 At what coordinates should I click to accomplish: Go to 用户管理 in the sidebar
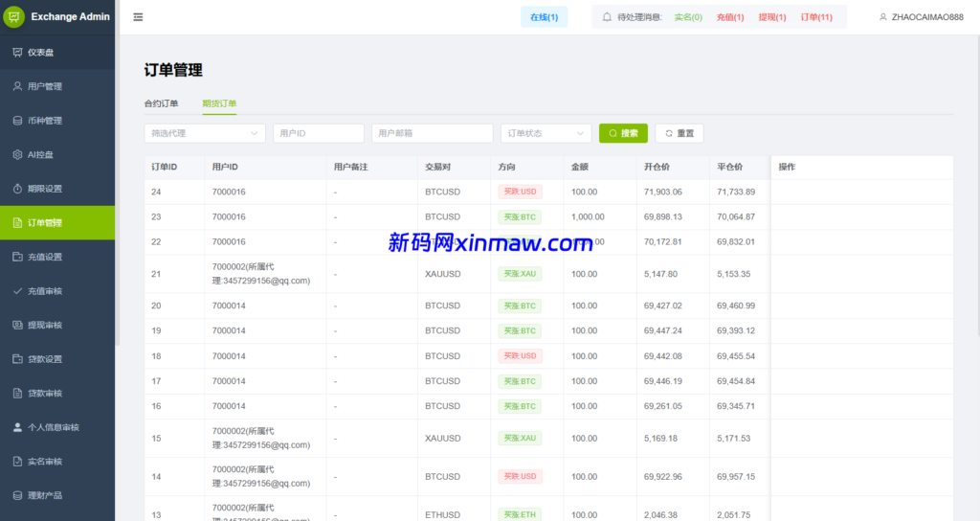pos(57,86)
